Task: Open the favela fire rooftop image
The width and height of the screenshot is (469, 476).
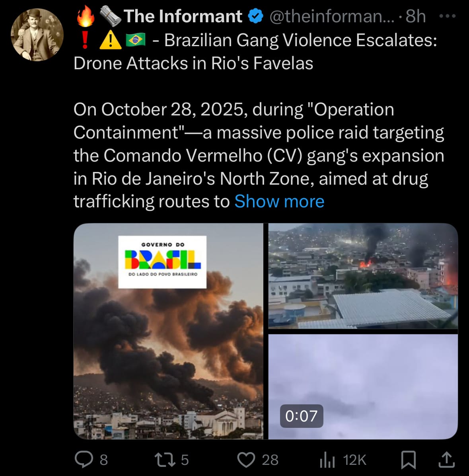Action: tap(363, 276)
